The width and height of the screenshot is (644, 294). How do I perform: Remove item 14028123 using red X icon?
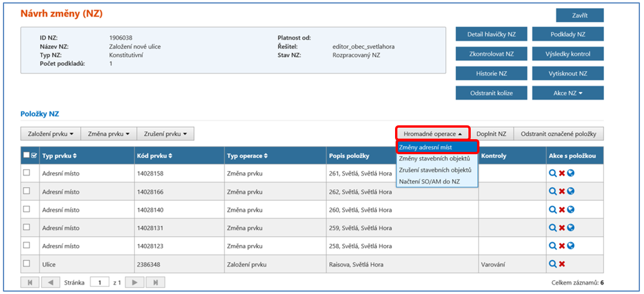click(561, 246)
